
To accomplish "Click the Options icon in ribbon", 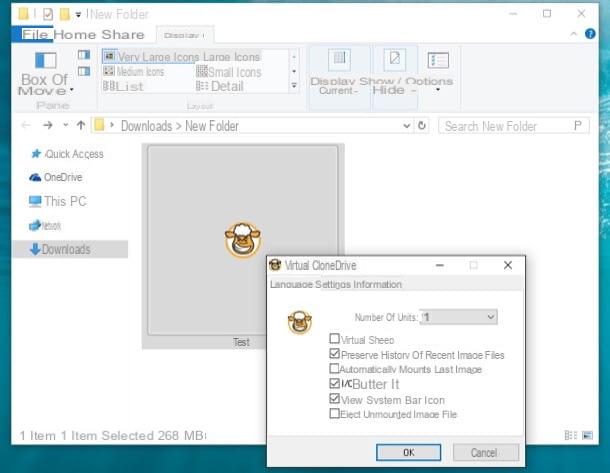I will coord(438,61).
